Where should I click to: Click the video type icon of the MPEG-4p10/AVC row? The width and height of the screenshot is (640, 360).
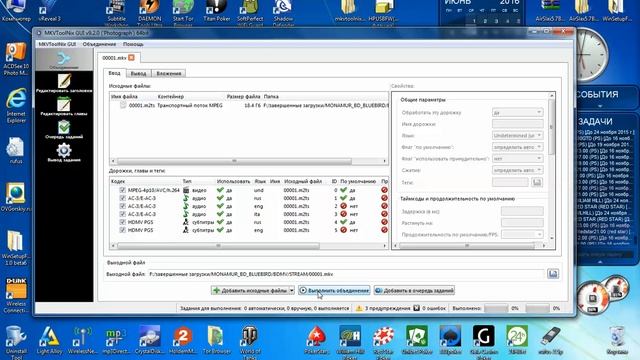186,190
